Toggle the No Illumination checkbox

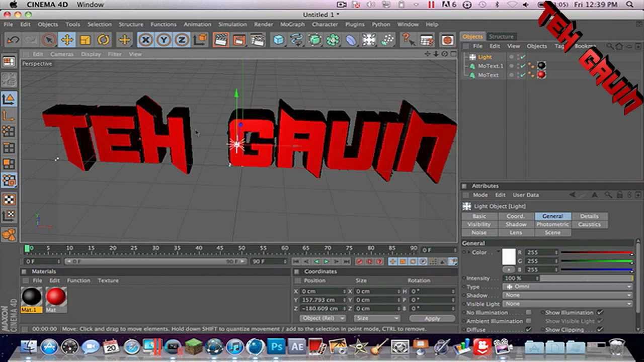point(528,312)
